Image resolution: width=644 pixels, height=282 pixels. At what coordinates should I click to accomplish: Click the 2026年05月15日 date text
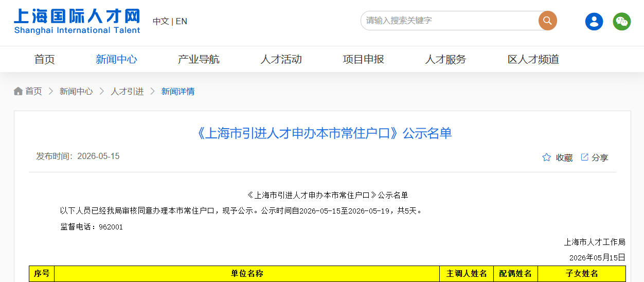(x=597, y=257)
